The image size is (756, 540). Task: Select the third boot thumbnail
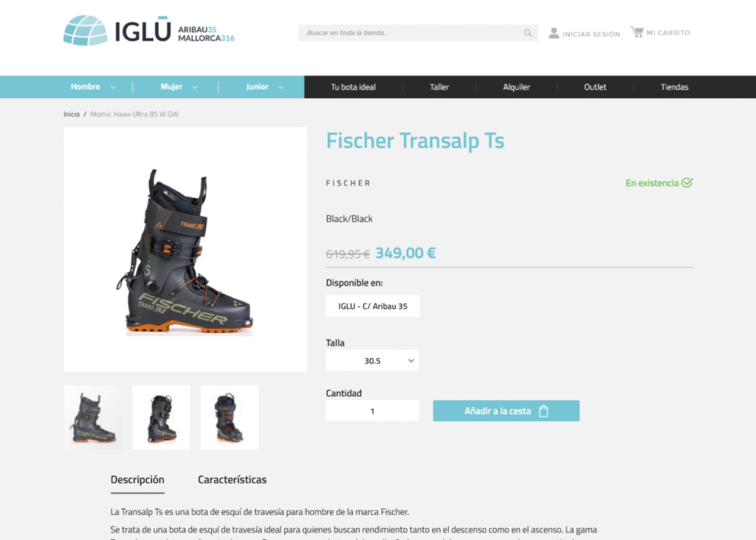[x=230, y=417]
